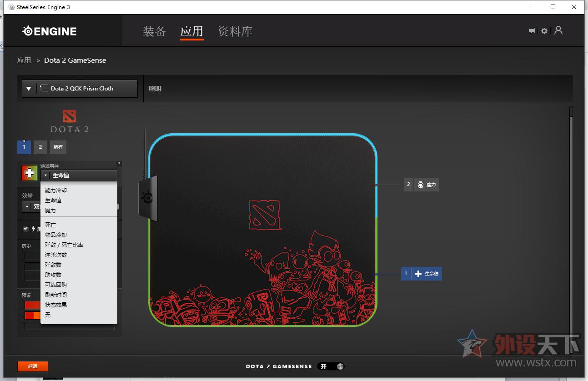Uncheck the checkbox beside the lightning icon

tap(25, 228)
